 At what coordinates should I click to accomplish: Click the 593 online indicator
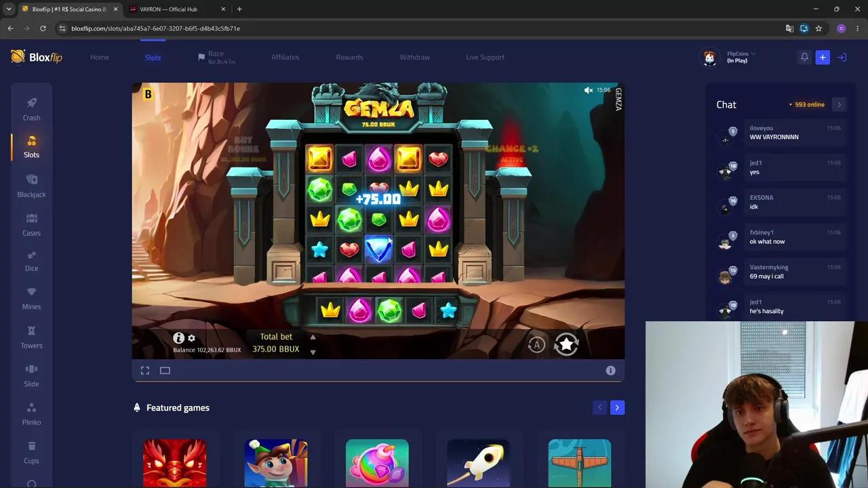click(x=807, y=104)
